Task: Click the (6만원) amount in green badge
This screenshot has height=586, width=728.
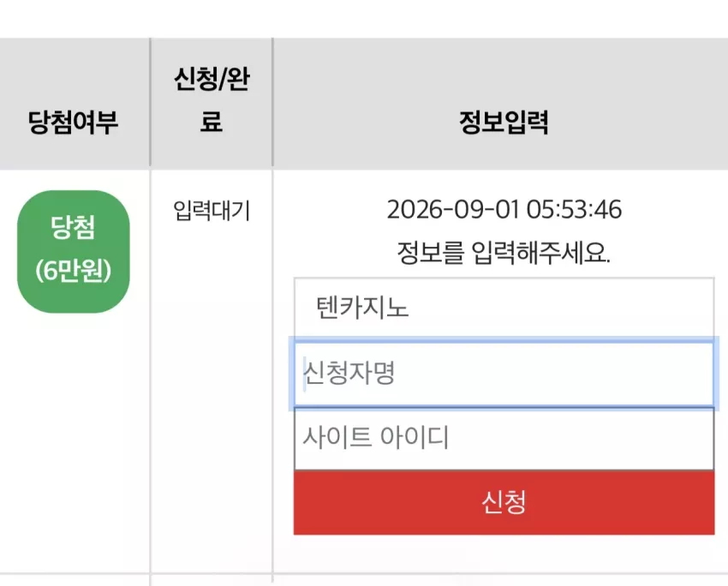Action: point(74,272)
